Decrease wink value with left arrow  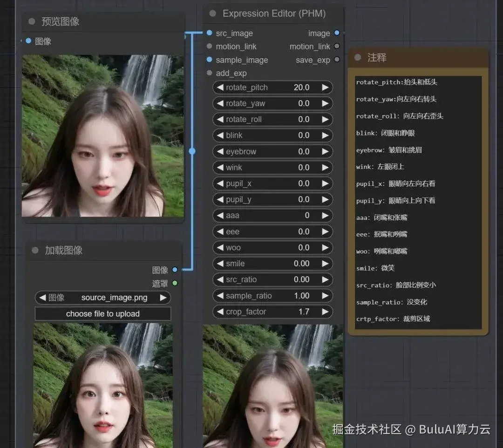tap(220, 168)
